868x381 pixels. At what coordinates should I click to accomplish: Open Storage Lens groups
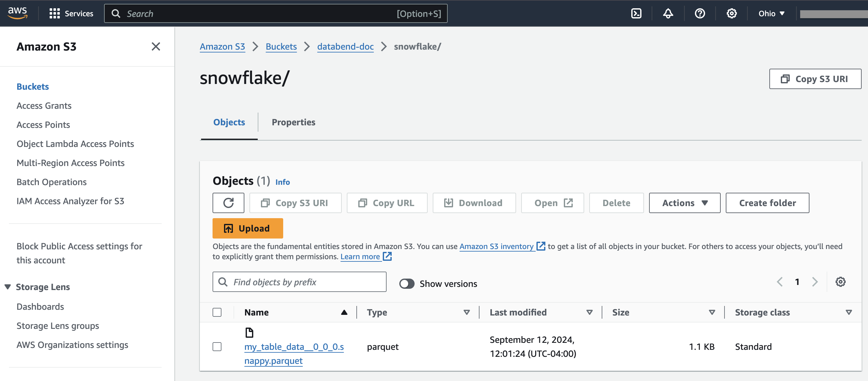click(x=58, y=326)
